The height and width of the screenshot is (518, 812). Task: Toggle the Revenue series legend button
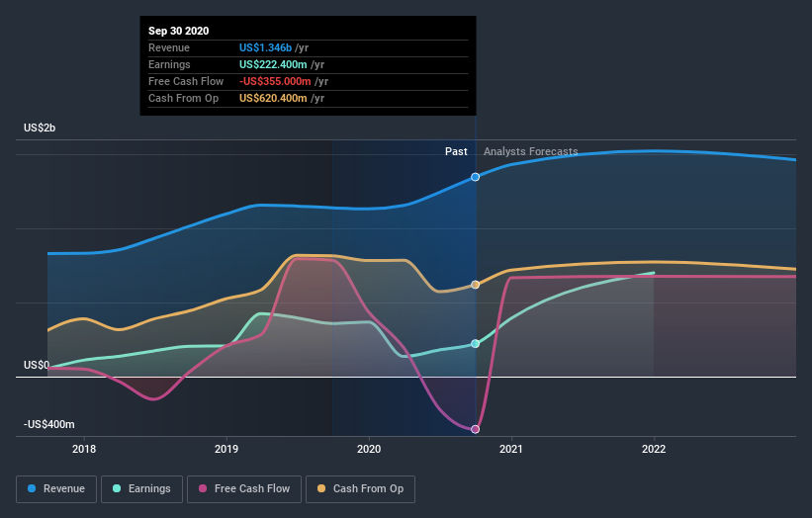(56, 489)
